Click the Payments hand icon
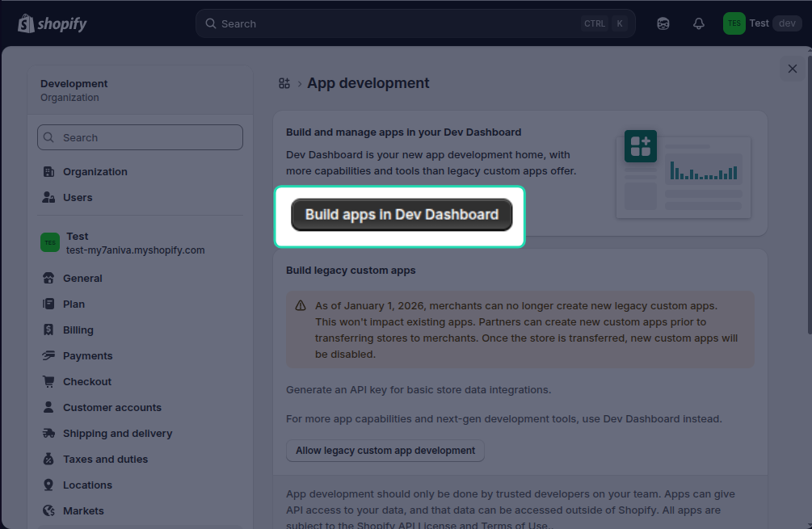The image size is (812, 529). pyautogui.click(x=48, y=355)
